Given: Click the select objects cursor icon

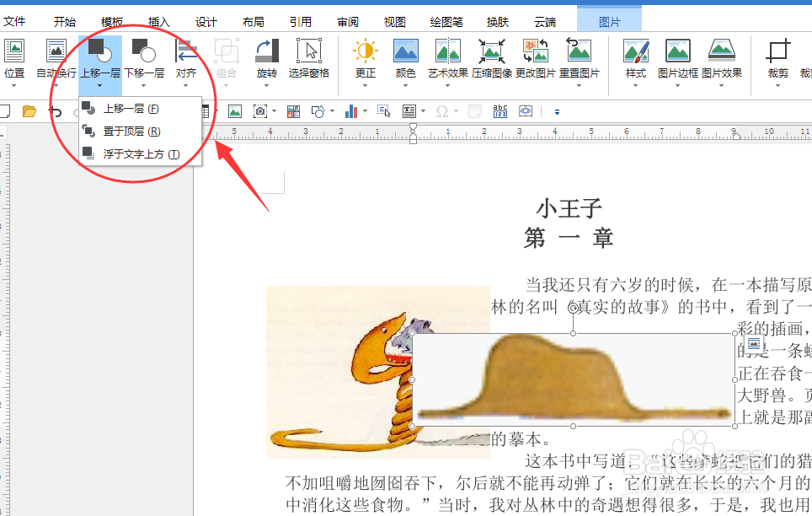Looking at the screenshot, I should pos(384,111).
